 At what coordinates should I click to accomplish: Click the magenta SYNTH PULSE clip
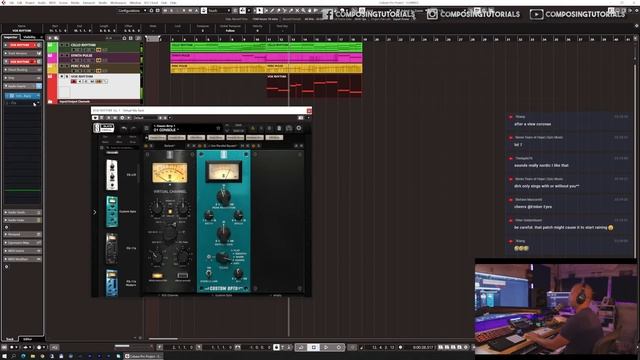point(266,58)
